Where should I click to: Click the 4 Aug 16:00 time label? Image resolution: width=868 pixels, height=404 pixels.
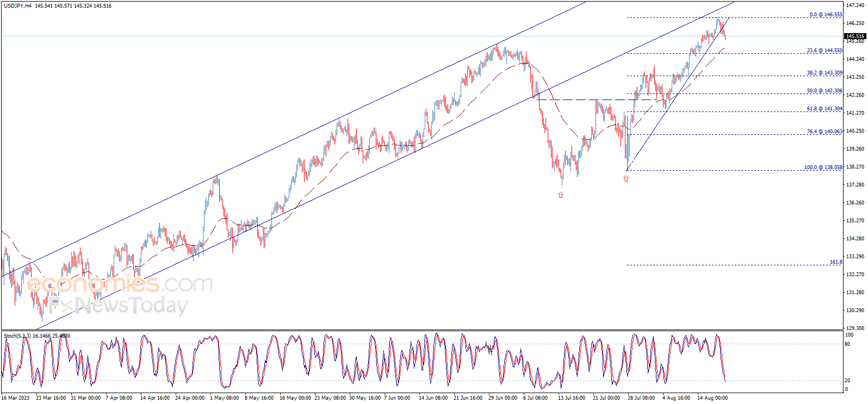(x=676, y=398)
